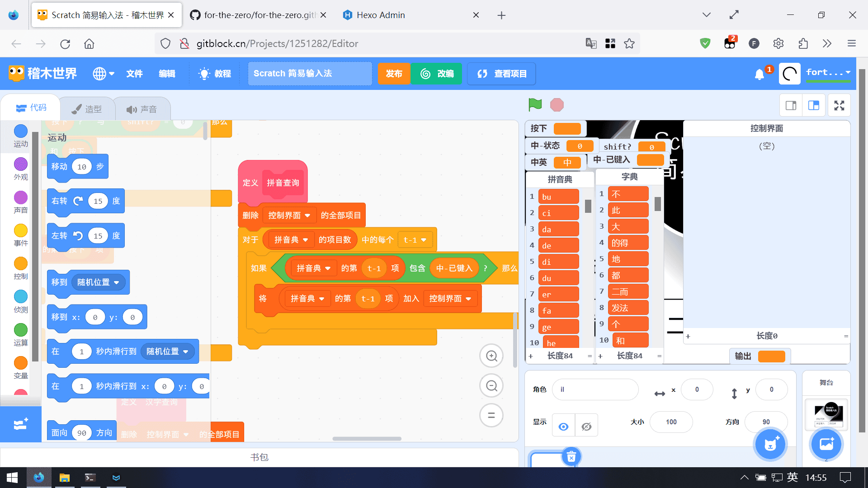Click the 查看项目 button
The height and width of the screenshot is (488, 868).
(501, 74)
